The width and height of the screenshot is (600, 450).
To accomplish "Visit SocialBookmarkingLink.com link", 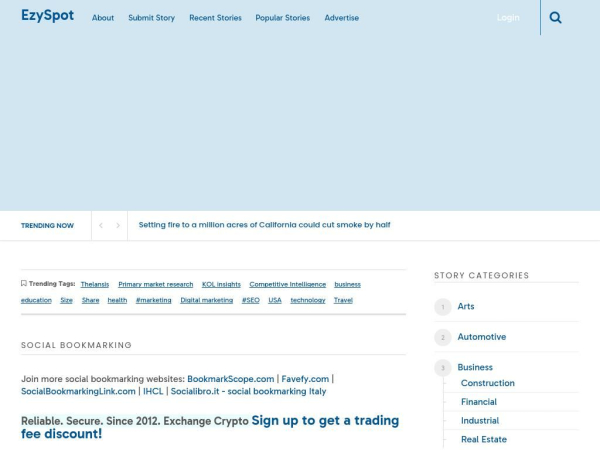I will (x=78, y=391).
